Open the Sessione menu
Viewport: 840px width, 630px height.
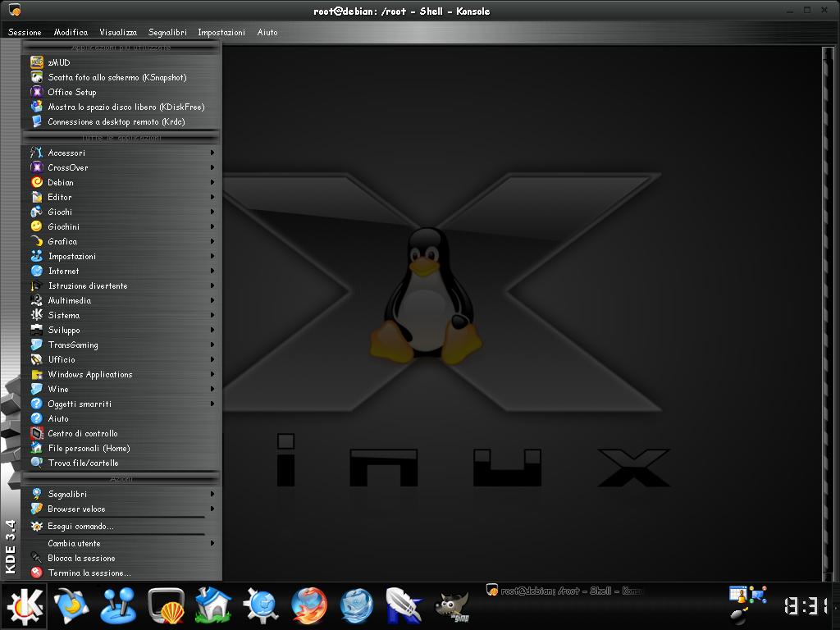pyautogui.click(x=25, y=32)
